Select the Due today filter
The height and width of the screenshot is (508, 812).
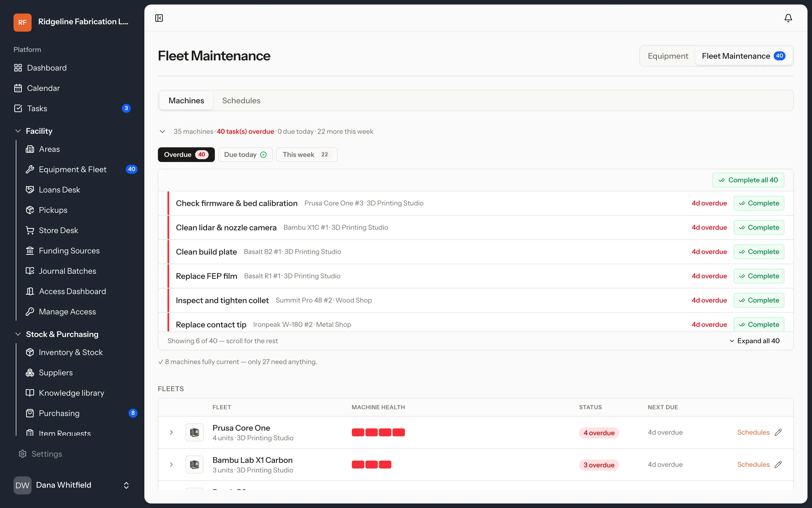[x=245, y=155]
